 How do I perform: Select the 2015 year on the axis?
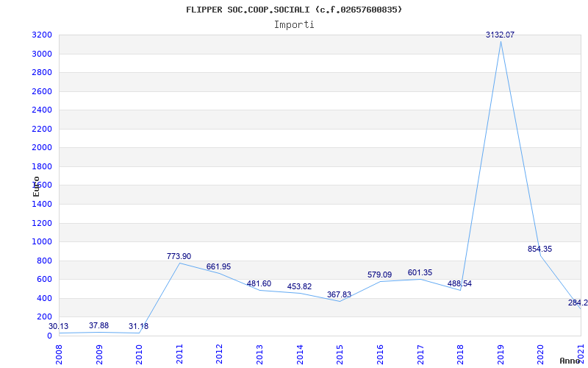[340, 353]
